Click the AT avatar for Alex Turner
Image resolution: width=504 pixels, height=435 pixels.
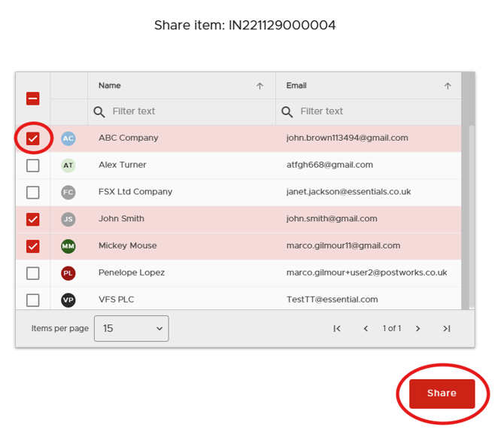coord(68,166)
